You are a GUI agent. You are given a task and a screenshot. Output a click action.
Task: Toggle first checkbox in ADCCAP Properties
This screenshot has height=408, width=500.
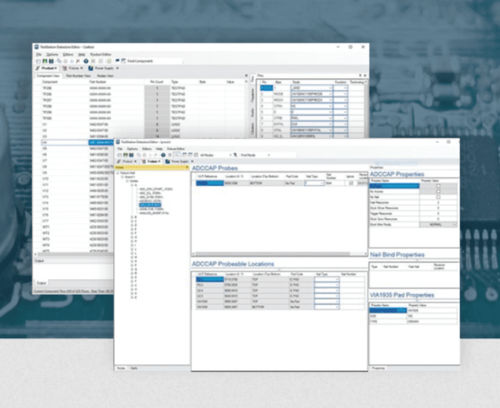coord(438,186)
